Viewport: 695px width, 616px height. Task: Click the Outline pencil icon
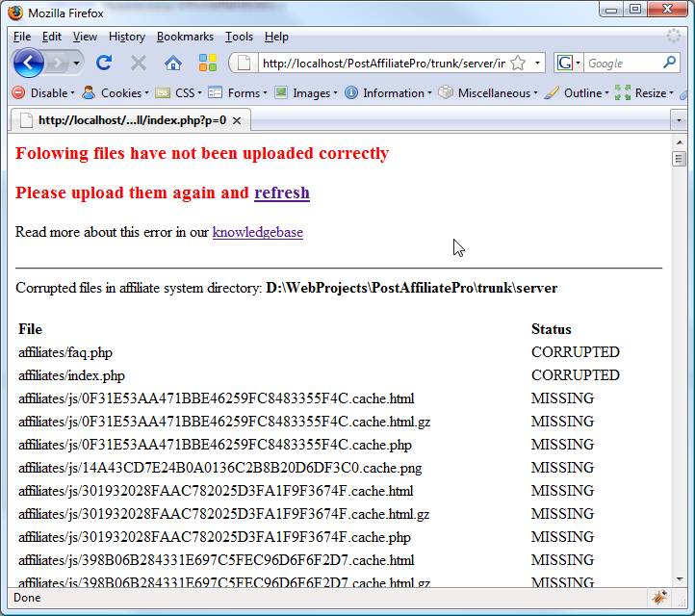click(552, 92)
